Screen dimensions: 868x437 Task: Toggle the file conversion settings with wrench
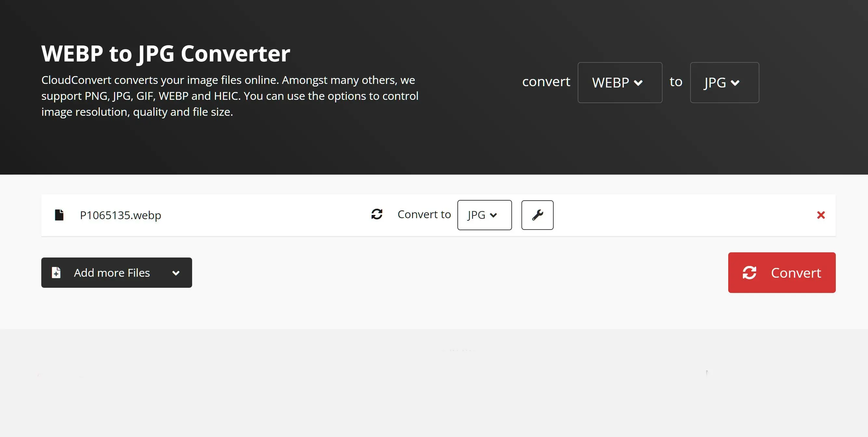click(537, 215)
